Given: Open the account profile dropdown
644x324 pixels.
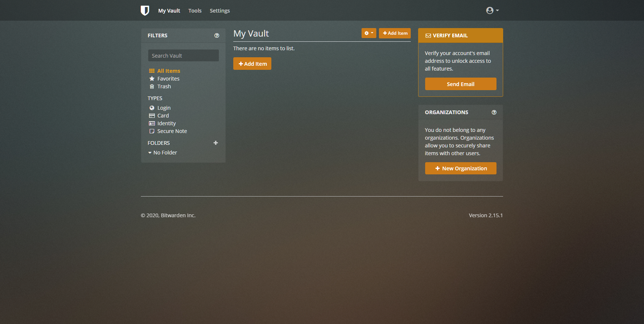Looking at the screenshot, I should [x=492, y=10].
